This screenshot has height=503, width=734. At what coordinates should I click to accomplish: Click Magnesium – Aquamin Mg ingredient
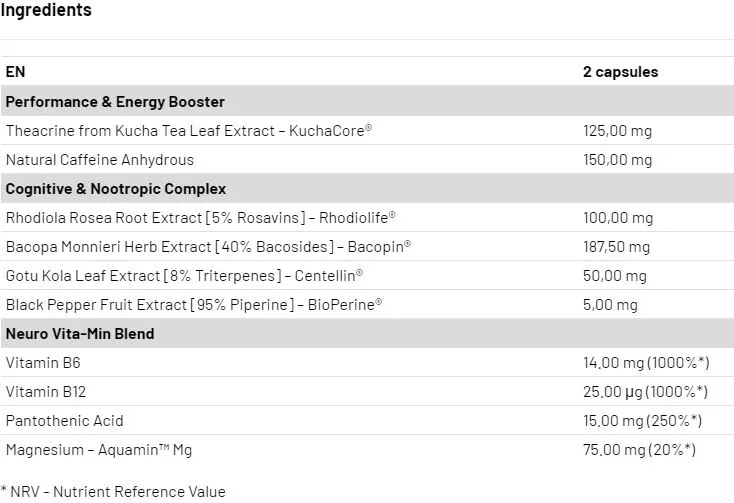[x=99, y=450]
